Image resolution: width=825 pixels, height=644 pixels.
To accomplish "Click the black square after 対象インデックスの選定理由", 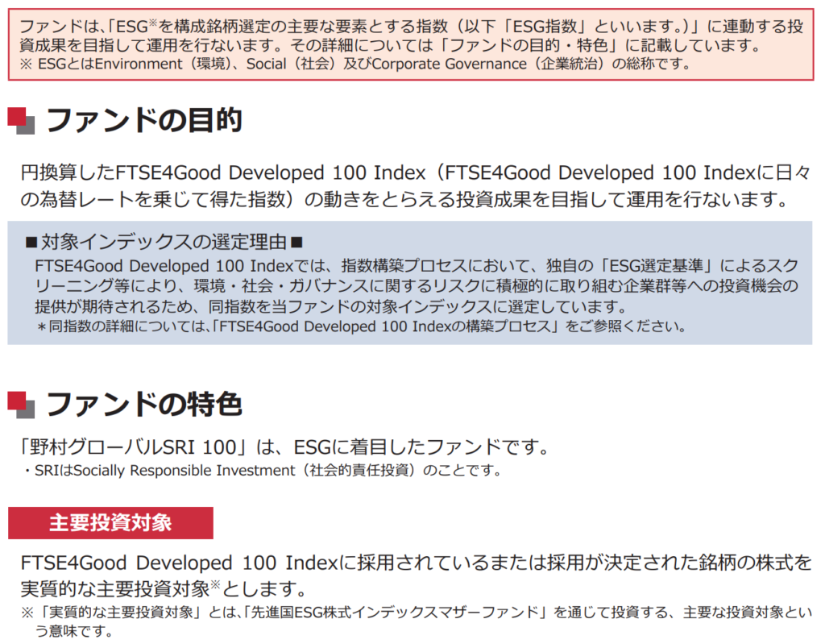I will 296,242.
